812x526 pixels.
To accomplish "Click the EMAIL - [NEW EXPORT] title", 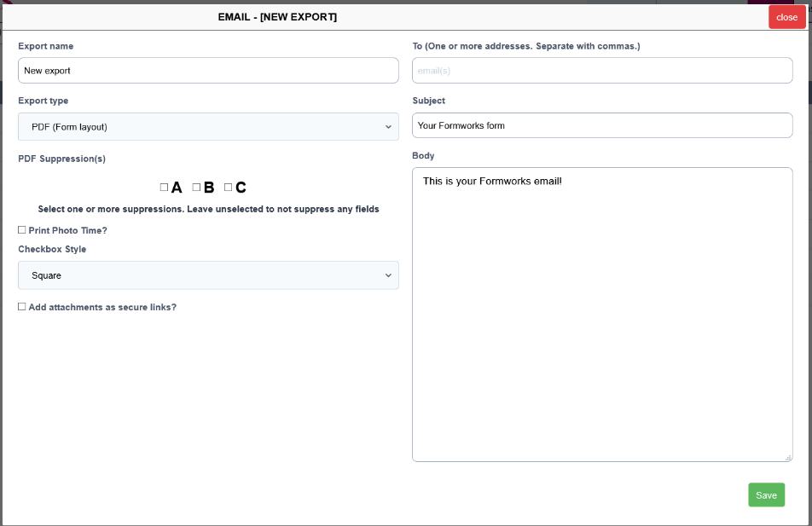I will click(277, 17).
